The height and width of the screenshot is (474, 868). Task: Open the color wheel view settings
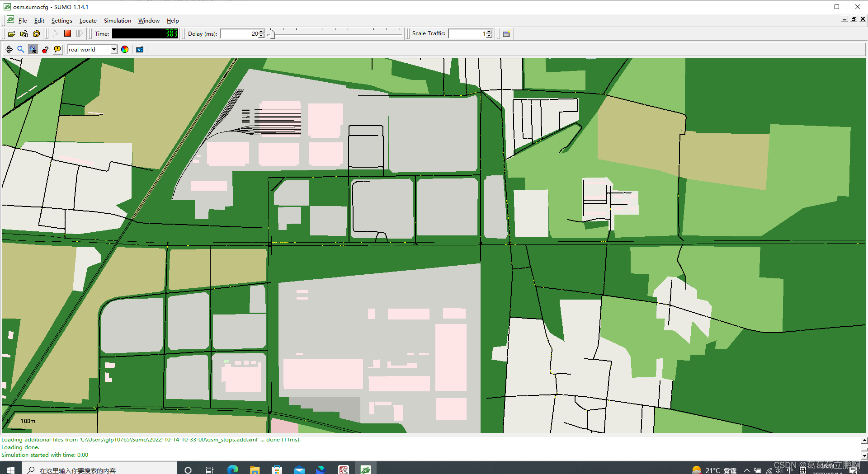tap(125, 50)
